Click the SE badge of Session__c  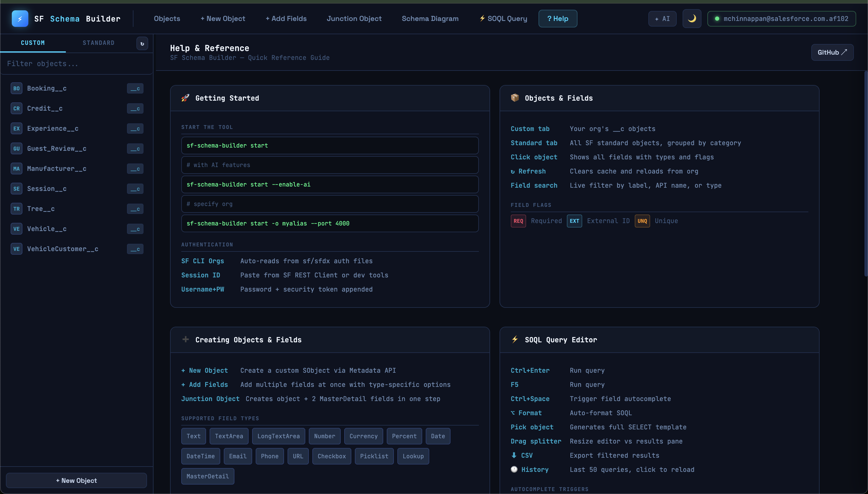point(16,189)
